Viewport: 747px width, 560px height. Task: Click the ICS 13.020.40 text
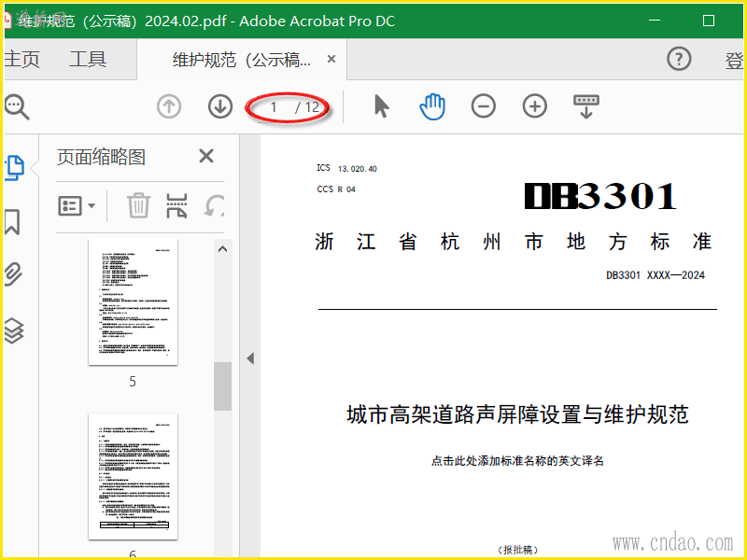tap(346, 168)
